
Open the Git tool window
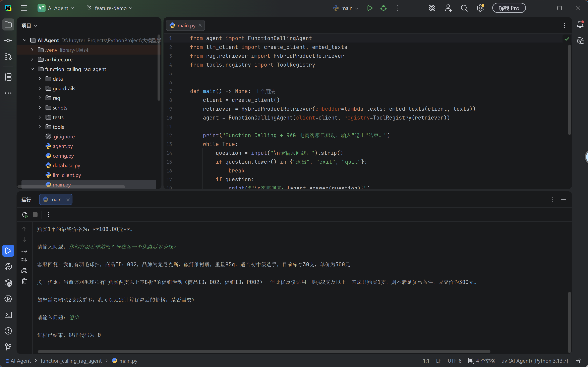tap(8, 347)
